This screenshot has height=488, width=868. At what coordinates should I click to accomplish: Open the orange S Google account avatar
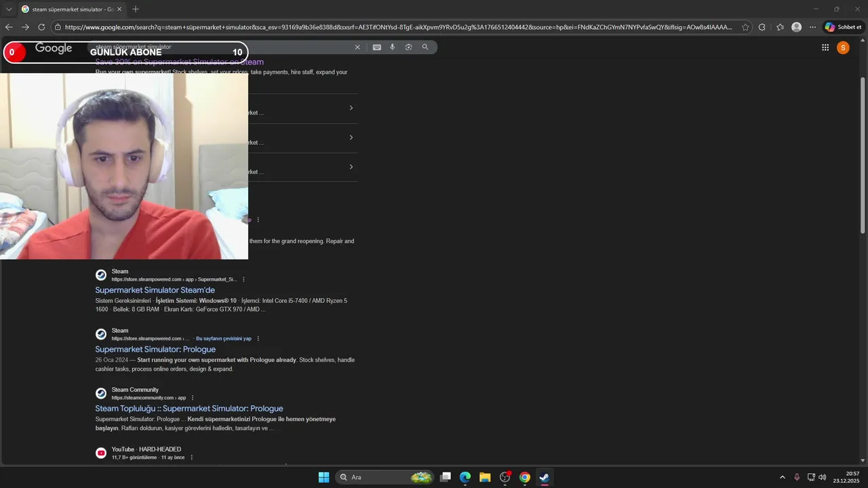click(843, 47)
